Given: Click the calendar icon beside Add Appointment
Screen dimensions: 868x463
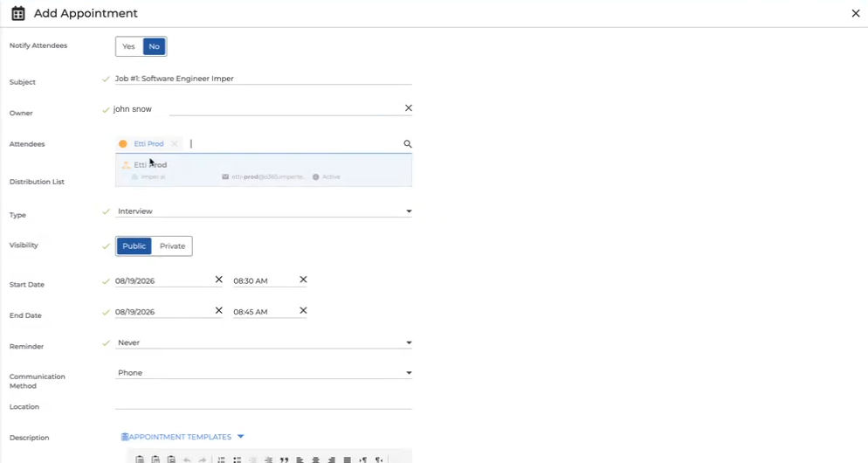Looking at the screenshot, I should (x=18, y=13).
